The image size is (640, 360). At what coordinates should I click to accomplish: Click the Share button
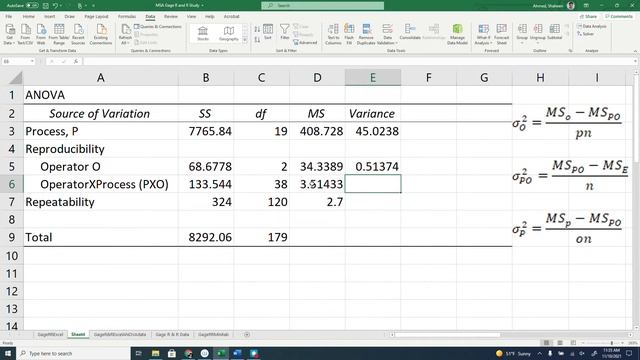(x=589, y=16)
